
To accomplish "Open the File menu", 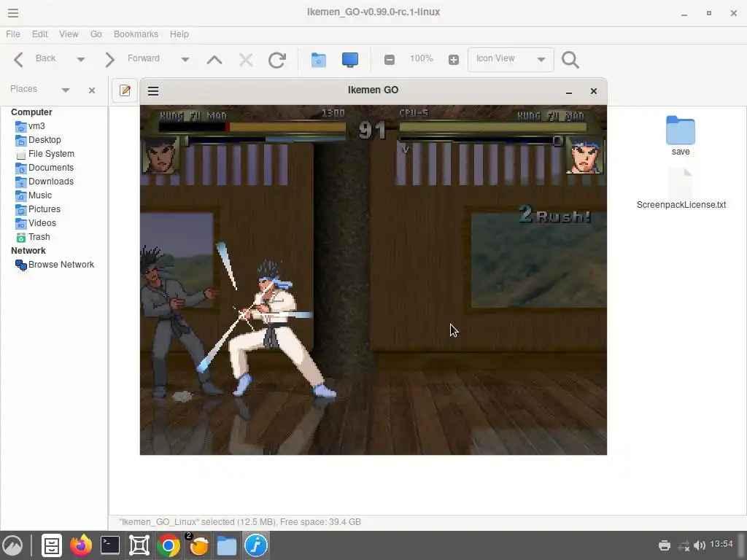I will click(13, 34).
